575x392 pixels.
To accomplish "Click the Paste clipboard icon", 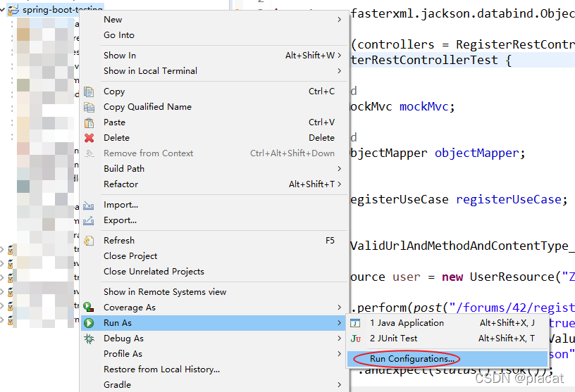I will click(89, 122).
